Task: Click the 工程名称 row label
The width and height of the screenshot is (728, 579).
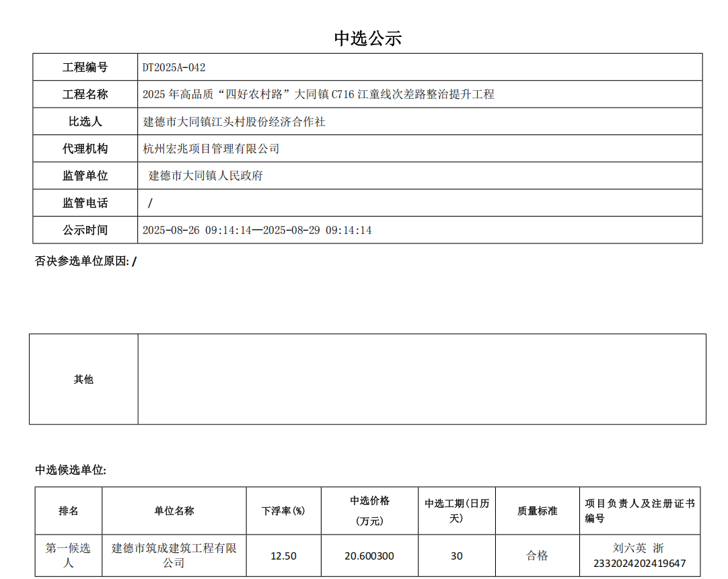Action: coord(85,94)
